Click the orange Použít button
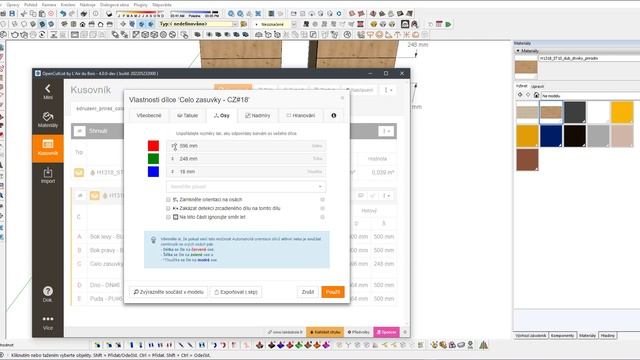The image size is (640, 360). (x=333, y=292)
